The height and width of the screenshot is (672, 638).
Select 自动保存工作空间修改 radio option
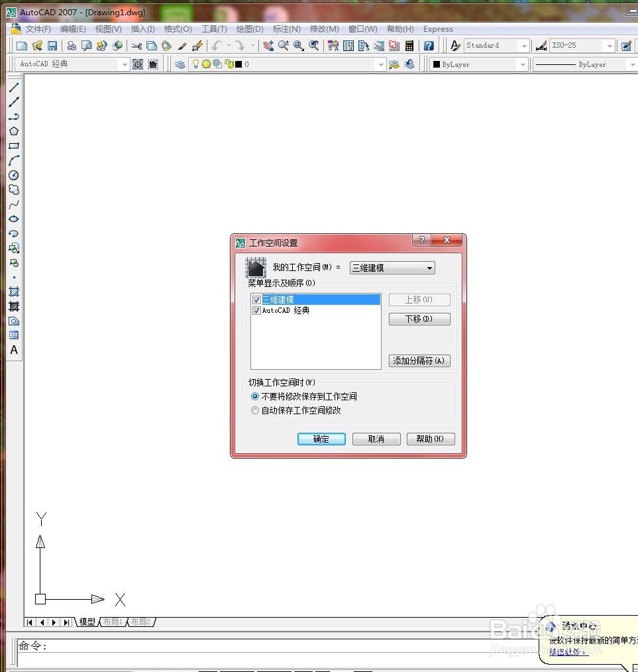[255, 411]
